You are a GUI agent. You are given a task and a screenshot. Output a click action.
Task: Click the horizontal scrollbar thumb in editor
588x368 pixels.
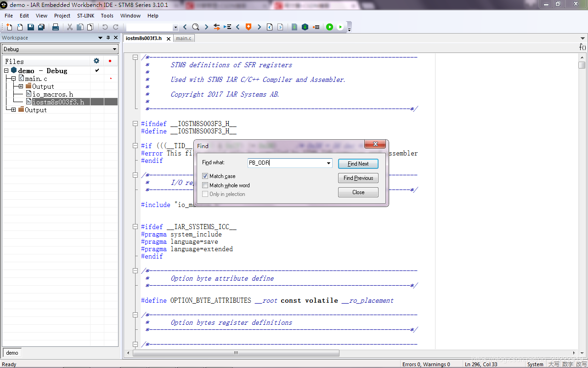coord(236,353)
